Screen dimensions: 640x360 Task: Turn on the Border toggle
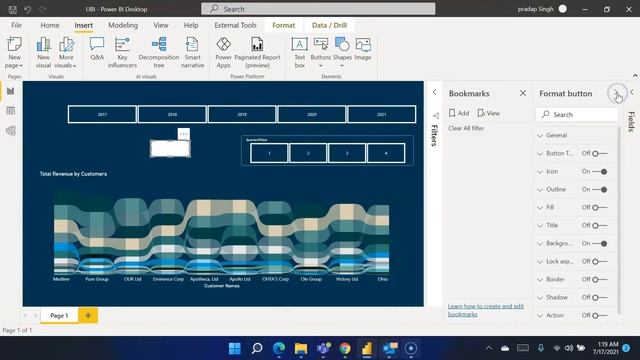600,280
